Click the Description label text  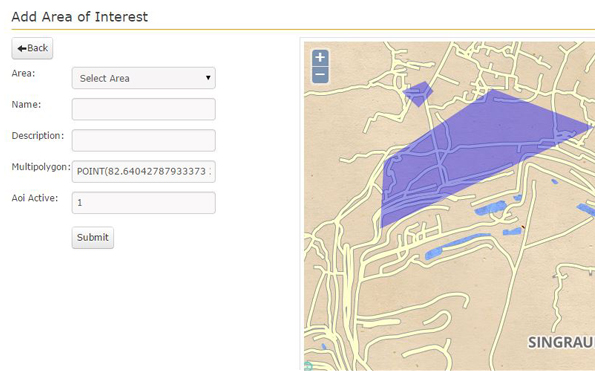tap(38, 135)
